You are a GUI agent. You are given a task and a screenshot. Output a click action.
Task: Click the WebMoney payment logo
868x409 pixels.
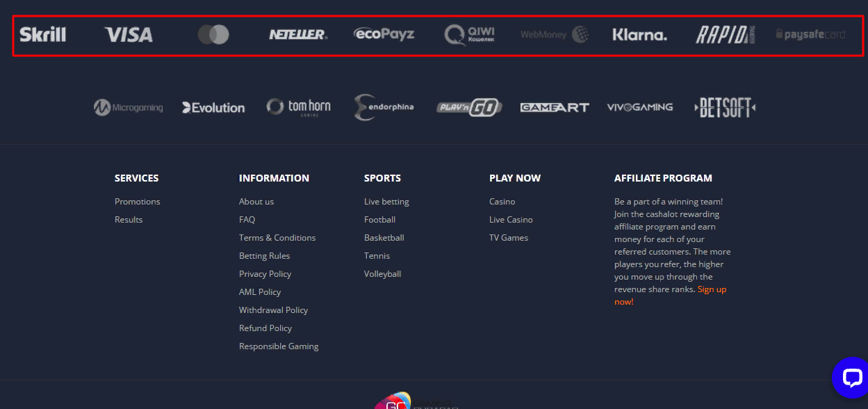point(555,34)
